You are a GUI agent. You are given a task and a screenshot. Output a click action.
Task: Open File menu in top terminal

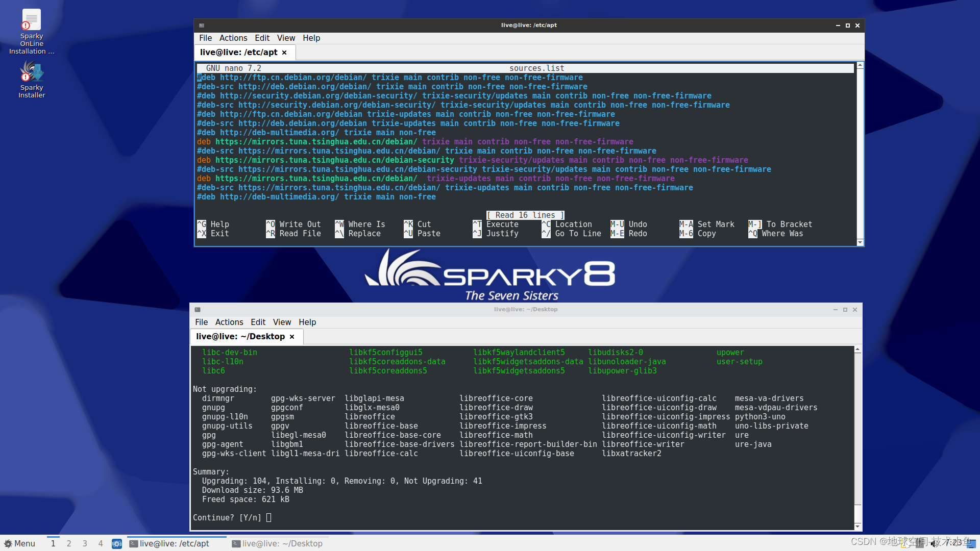point(205,38)
